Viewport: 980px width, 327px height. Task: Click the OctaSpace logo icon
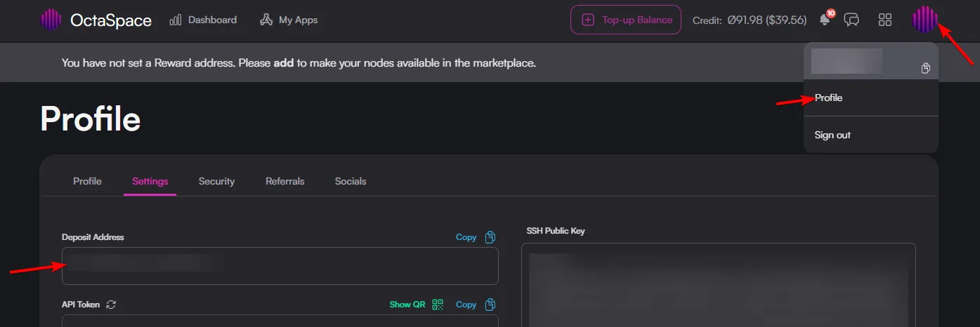(51, 20)
